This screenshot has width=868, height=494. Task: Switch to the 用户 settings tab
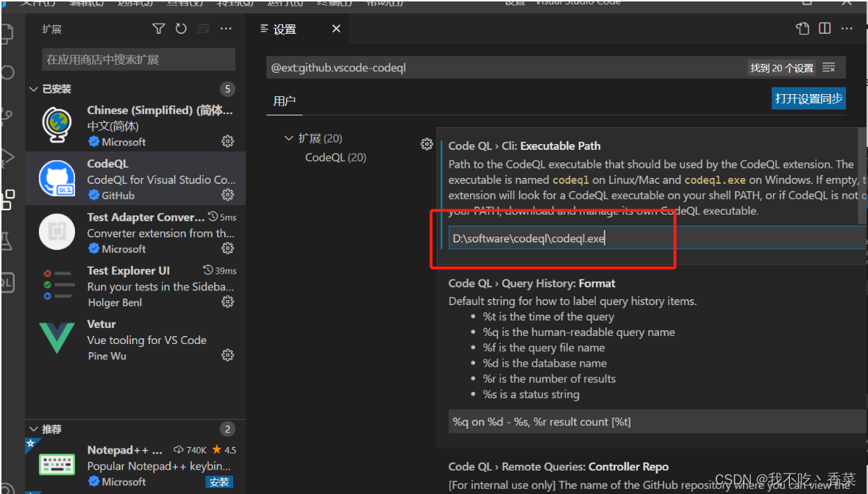pos(285,101)
